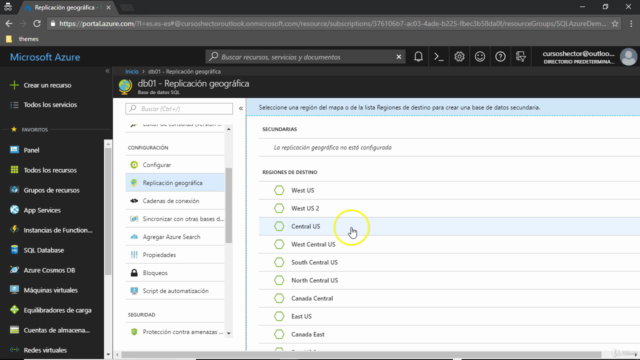Select the West Central US region hexagon
The image size is (640, 360).
click(279, 244)
